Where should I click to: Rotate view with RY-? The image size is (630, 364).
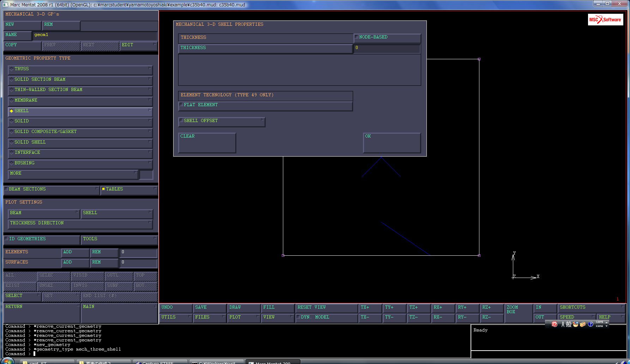[x=467, y=318]
